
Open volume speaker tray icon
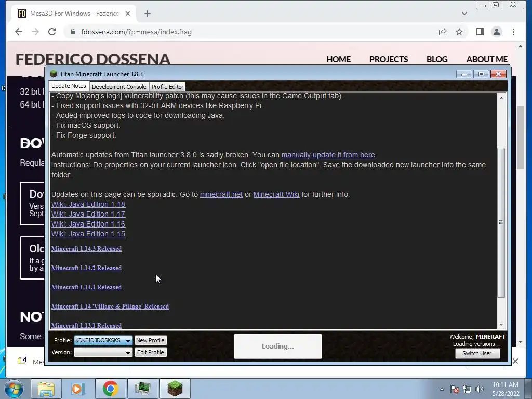click(480, 389)
